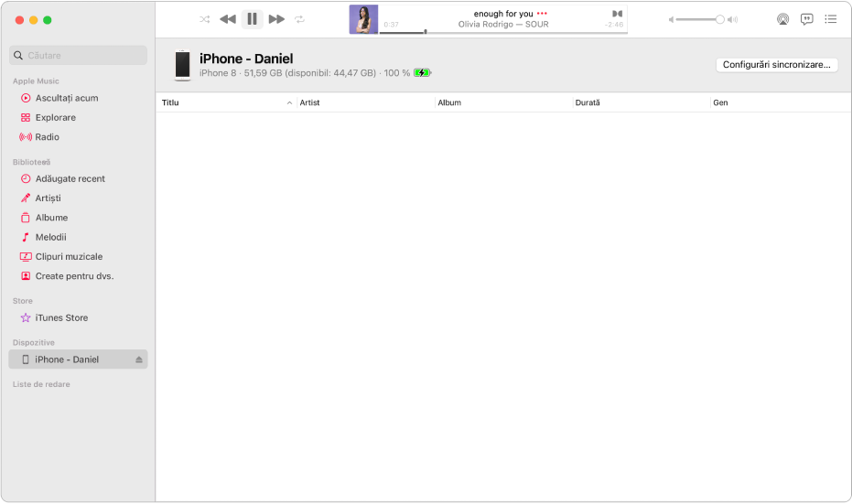This screenshot has width=852, height=504.
Task: Click the Căutare search field
Action: coord(79,56)
